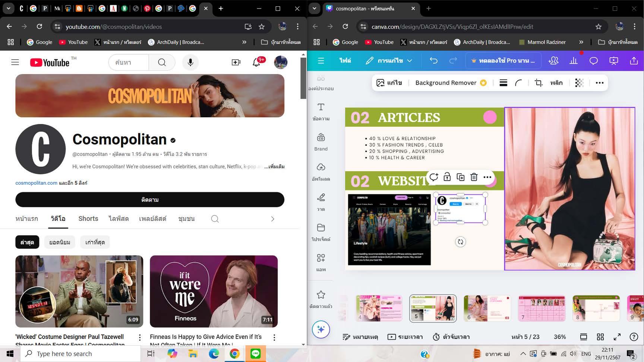The width and height of the screenshot is (644, 362).
Task: Open LINE app in the taskbar
Action: [x=255, y=353]
